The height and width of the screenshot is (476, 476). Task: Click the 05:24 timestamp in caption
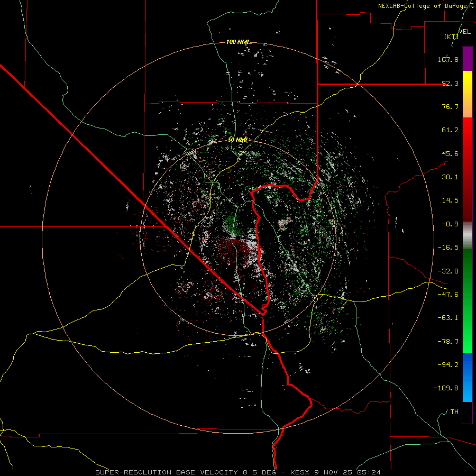click(370, 472)
